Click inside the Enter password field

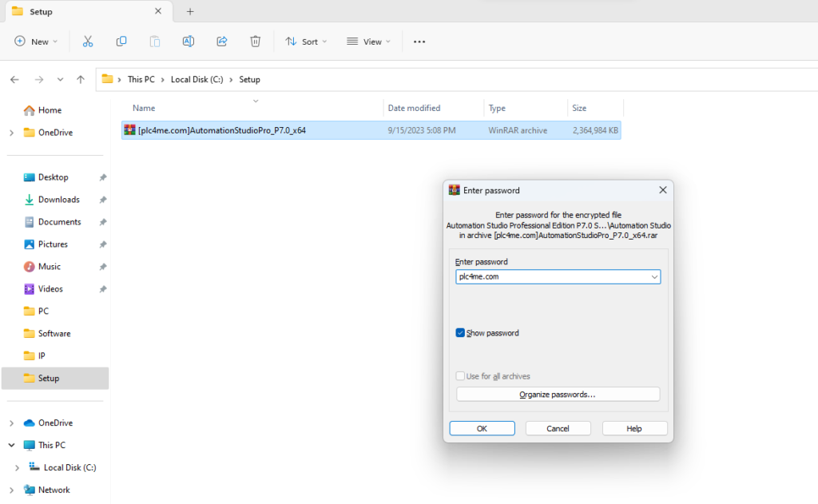pos(550,277)
